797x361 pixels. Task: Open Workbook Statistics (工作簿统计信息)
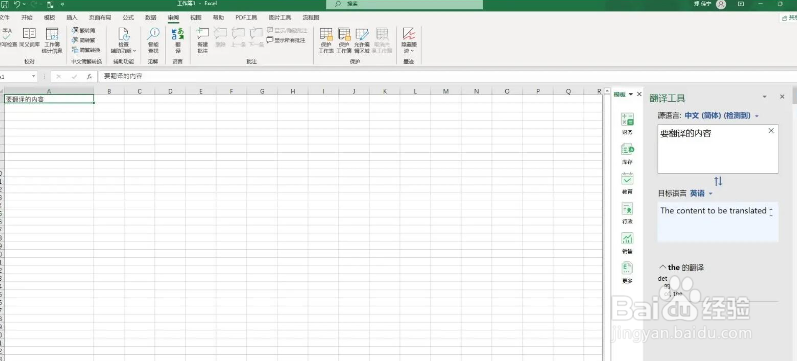pyautogui.click(x=52, y=41)
